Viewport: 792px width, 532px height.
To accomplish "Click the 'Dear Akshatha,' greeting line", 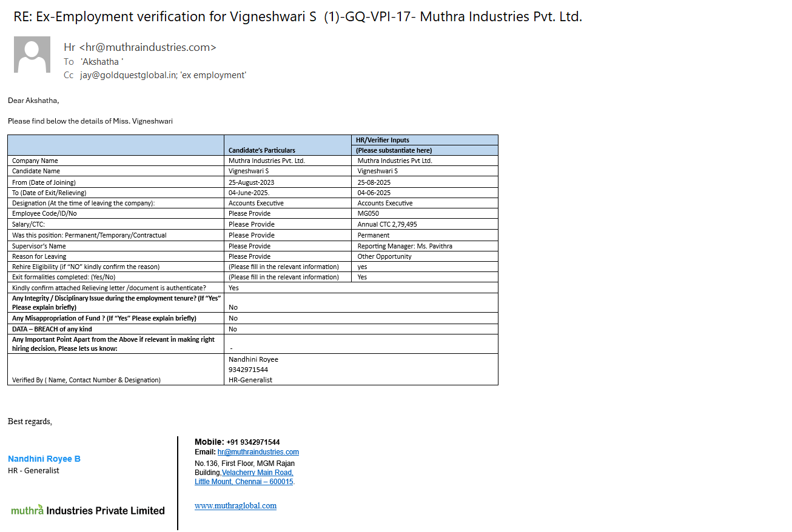I will [x=33, y=101].
